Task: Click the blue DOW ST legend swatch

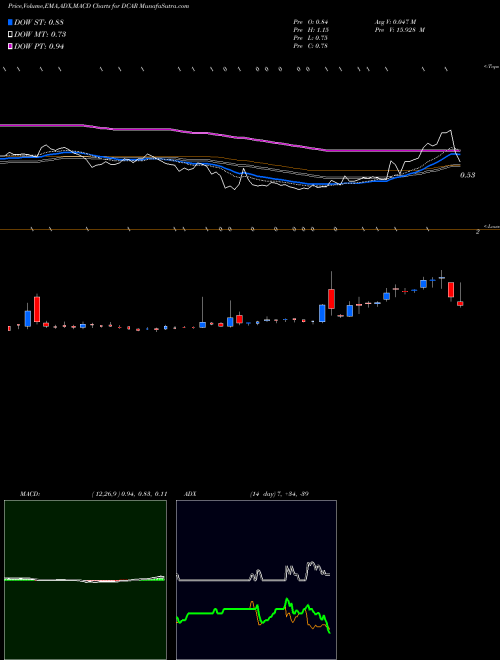Action: pyautogui.click(x=11, y=22)
